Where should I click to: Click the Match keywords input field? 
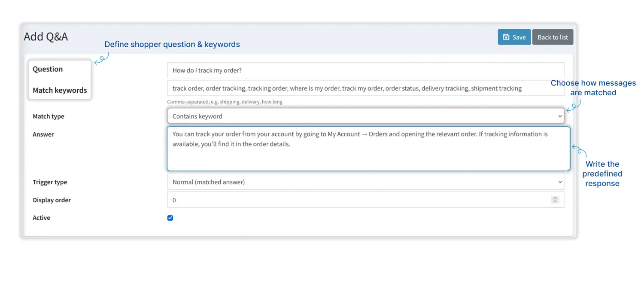(x=366, y=88)
